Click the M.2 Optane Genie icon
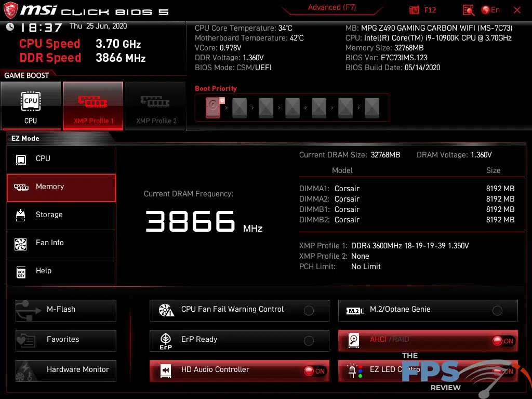Viewport: 532px width, 399px height. pos(355,311)
